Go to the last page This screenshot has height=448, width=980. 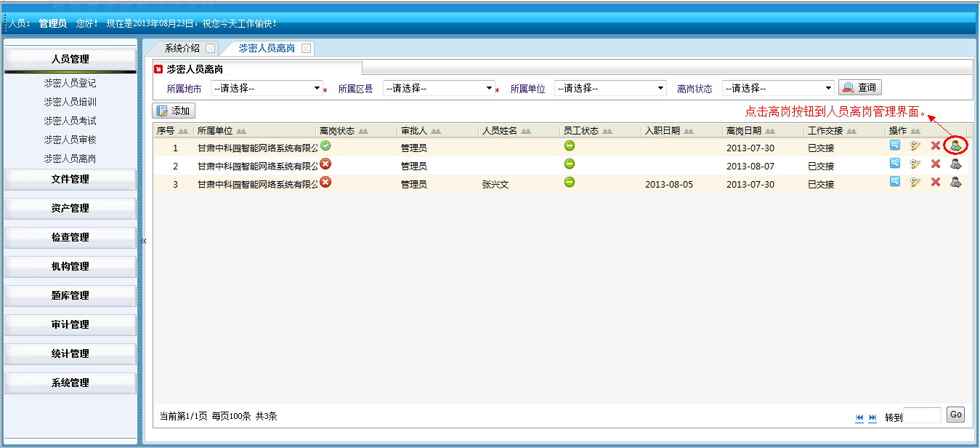[872, 417]
